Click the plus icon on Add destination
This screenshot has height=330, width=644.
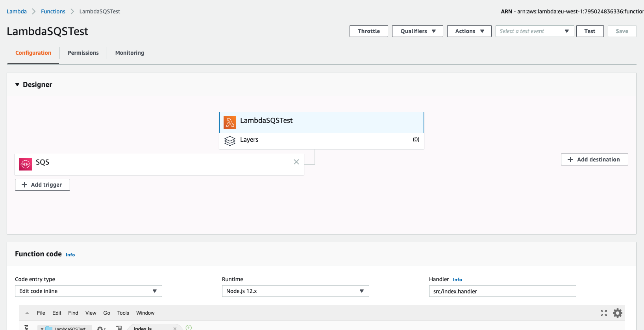tap(570, 159)
